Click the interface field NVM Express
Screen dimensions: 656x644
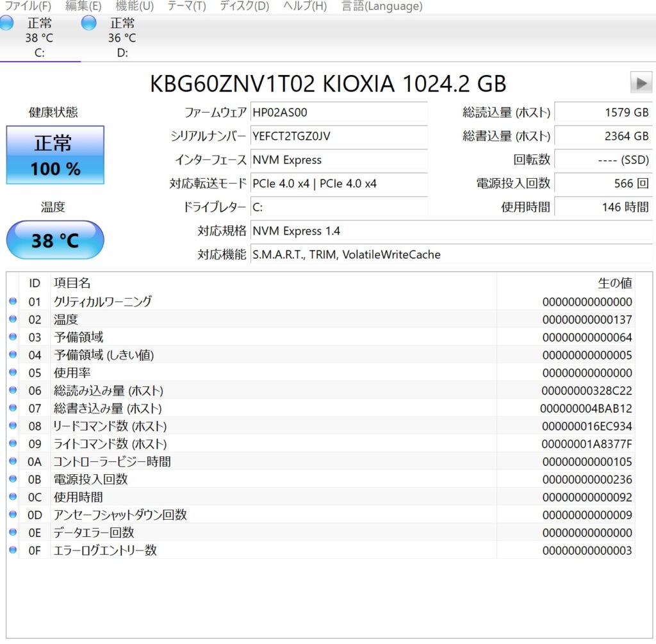[339, 160]
